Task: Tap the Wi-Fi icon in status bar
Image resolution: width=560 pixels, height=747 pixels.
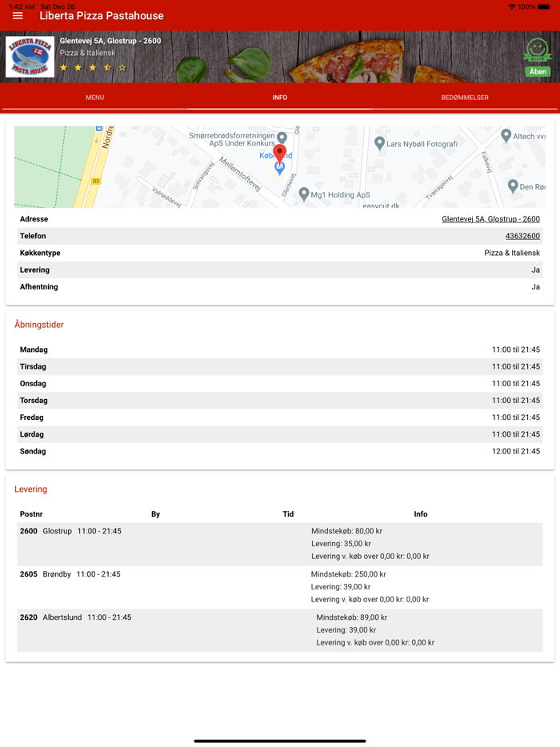Action: pos(512,6)
